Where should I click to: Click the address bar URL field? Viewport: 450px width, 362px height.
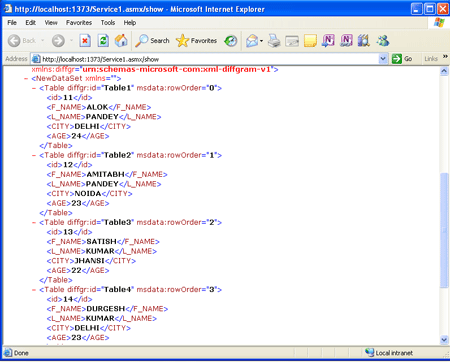209,59
